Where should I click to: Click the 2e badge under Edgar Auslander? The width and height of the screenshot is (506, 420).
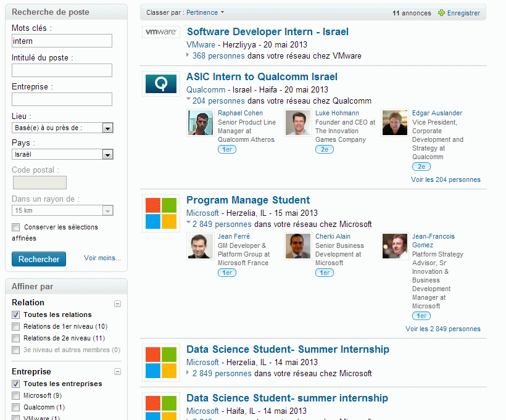(421, 167)
